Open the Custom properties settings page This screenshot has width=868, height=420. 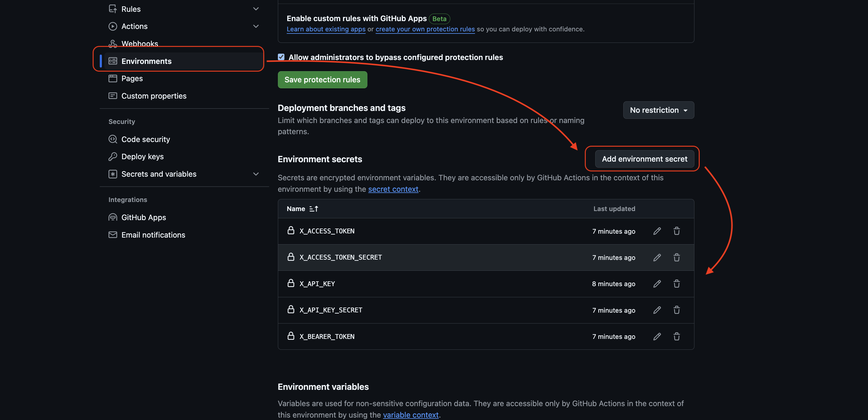click(154, 96)
